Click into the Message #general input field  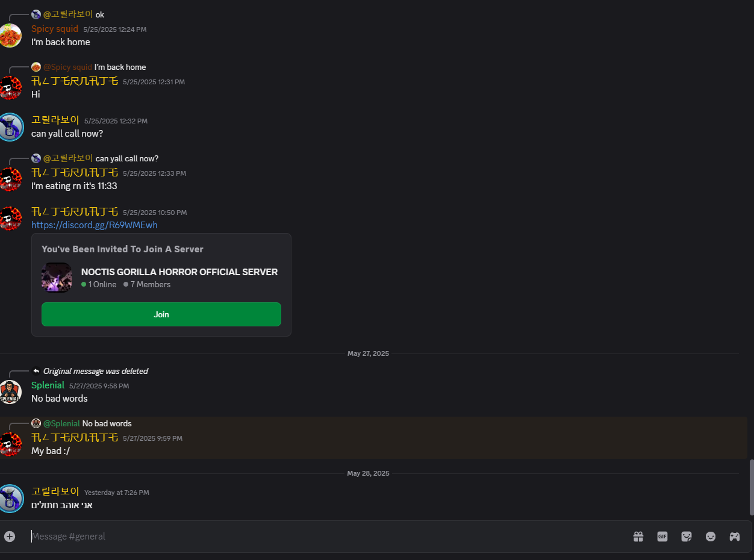point(325,537)
